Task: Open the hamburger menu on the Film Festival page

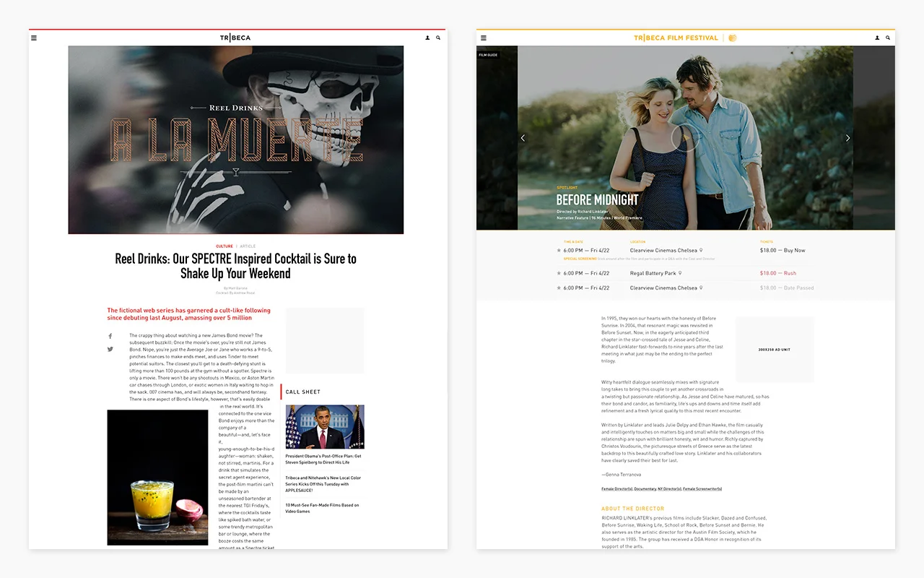Action: tap(483, 38)
